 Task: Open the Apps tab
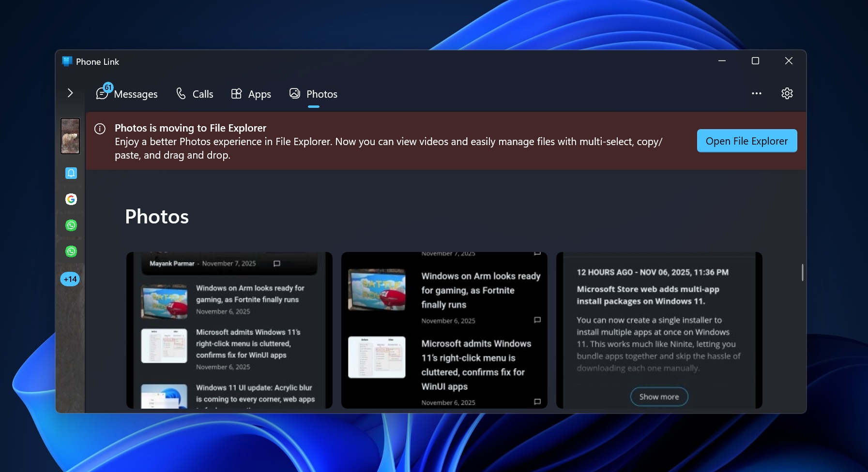tap(251, 94)
